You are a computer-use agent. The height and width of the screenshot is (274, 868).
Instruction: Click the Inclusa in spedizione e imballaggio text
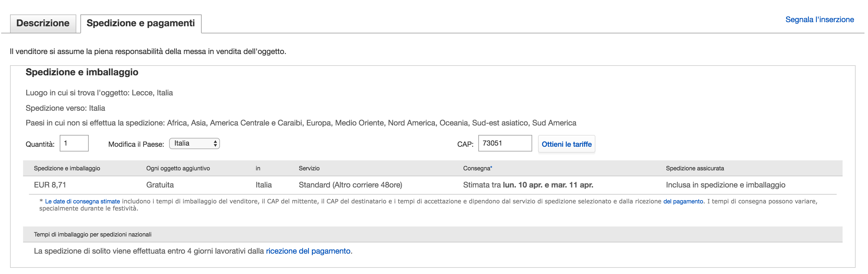[x=725, y=185]
